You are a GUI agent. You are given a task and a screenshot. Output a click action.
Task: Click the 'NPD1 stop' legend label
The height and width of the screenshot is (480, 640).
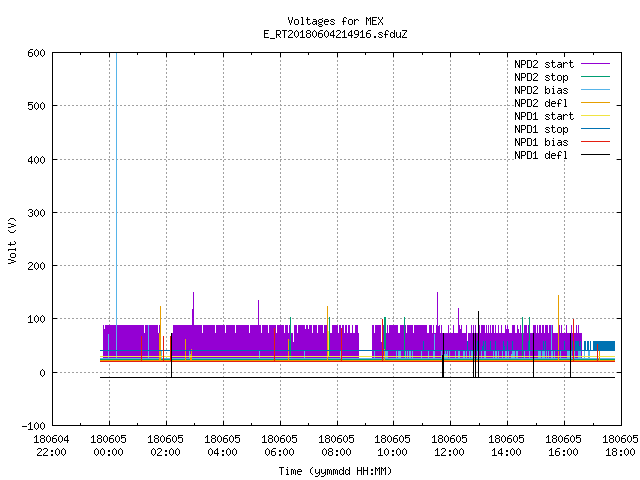(x=541, y=129)
